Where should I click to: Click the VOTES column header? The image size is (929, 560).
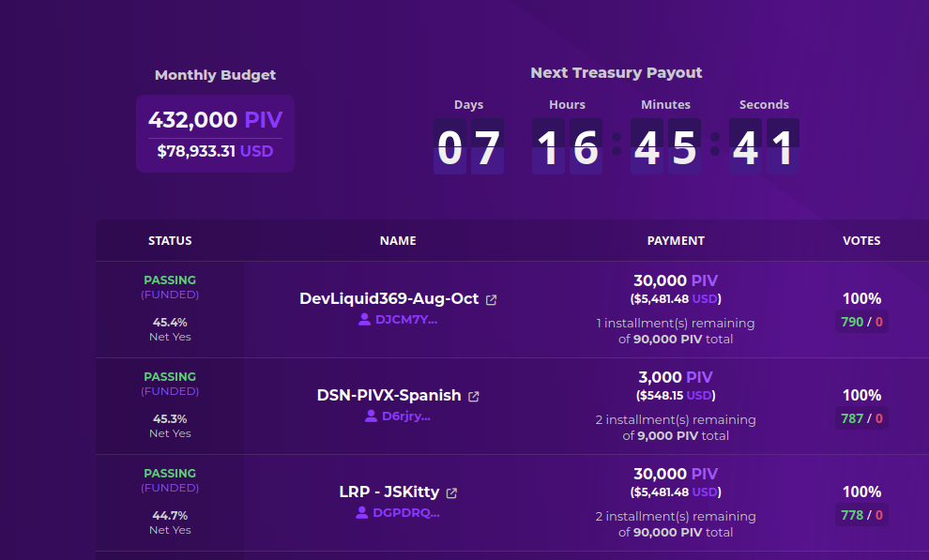click(862, 240)
